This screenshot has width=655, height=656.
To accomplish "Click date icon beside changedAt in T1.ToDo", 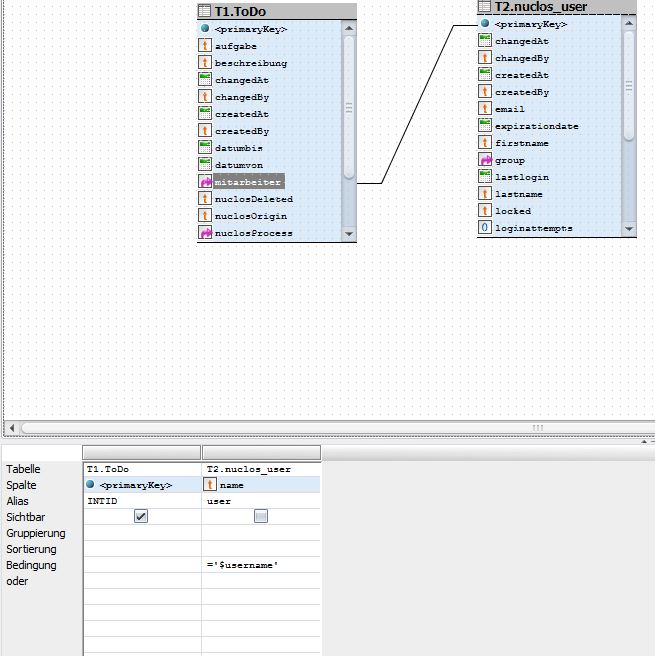I will (205, 79).
